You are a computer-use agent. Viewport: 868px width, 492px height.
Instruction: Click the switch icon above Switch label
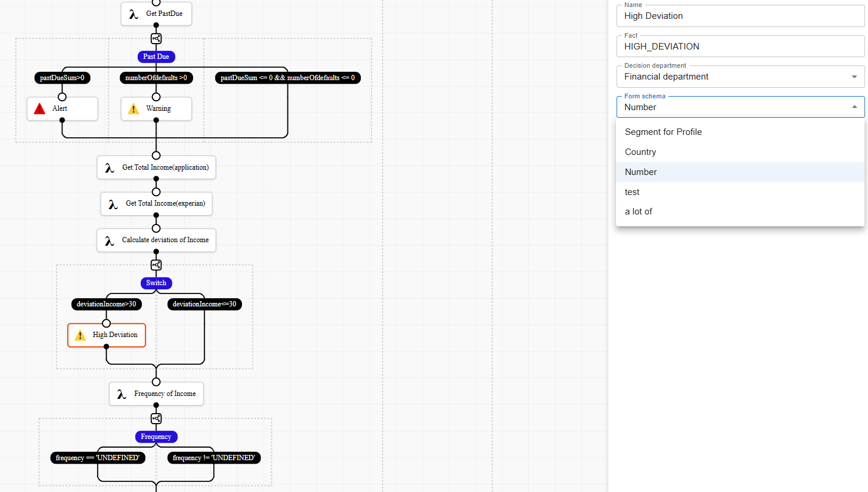(x=156, y=265)
